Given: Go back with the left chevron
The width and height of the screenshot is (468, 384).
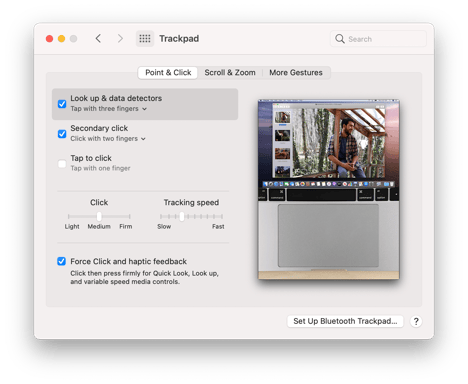Looking at the screenshot, I should (x=98, y=39).
